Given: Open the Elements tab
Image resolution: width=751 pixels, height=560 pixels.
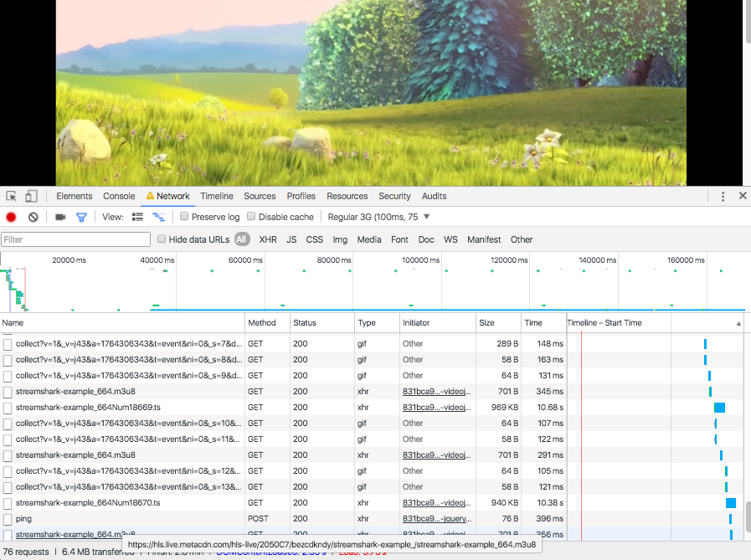Looking at the screenshot, I should [75, 196].
